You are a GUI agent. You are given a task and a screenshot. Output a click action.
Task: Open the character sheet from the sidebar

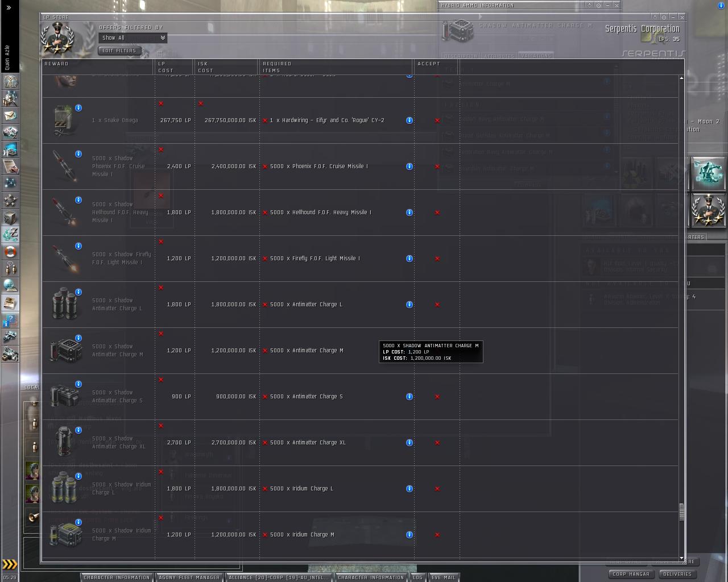pyautogui.click(x=10, y=81)
